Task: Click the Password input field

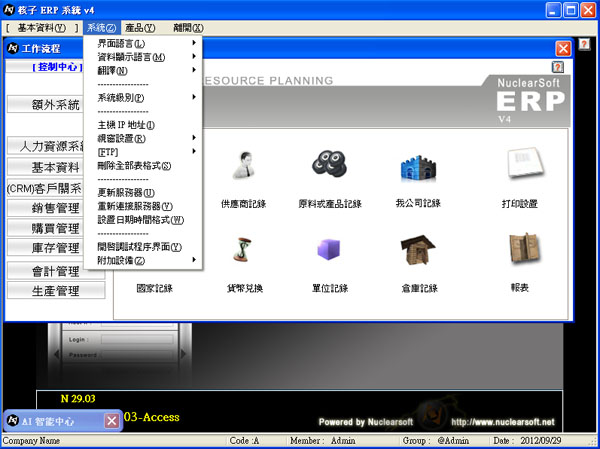Action: 137,355
